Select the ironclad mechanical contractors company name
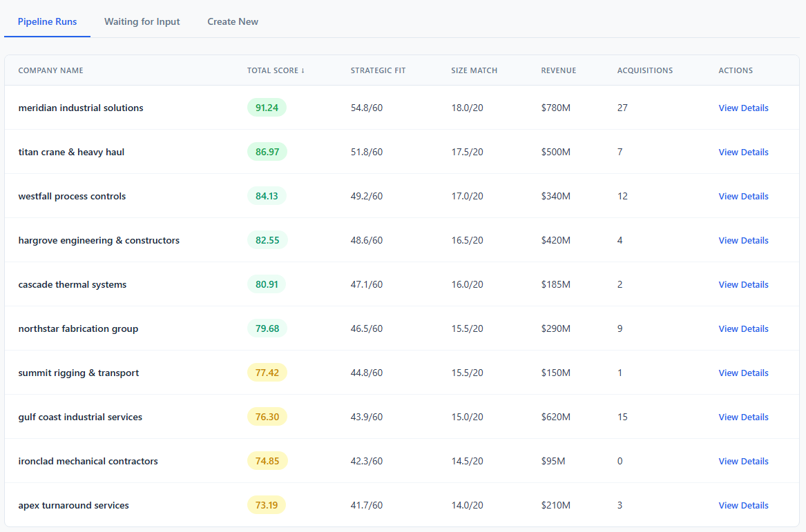The width and height of the screenshot is (806, 532). pos(88,461)
